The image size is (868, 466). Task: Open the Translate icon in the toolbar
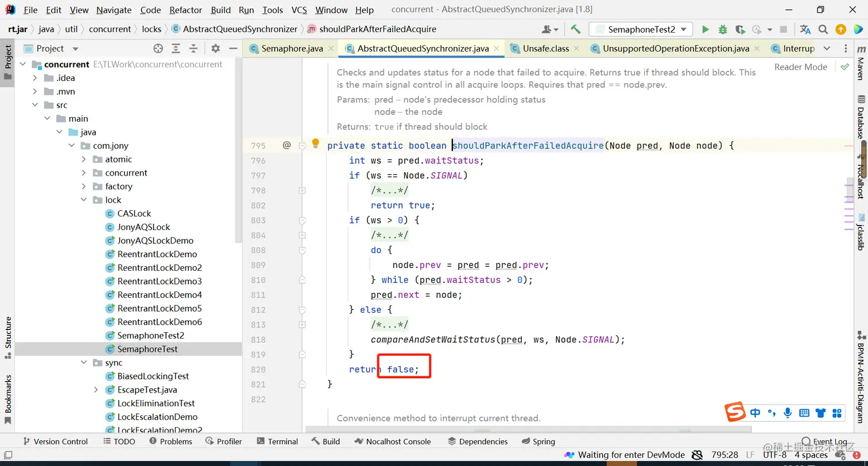805,29
